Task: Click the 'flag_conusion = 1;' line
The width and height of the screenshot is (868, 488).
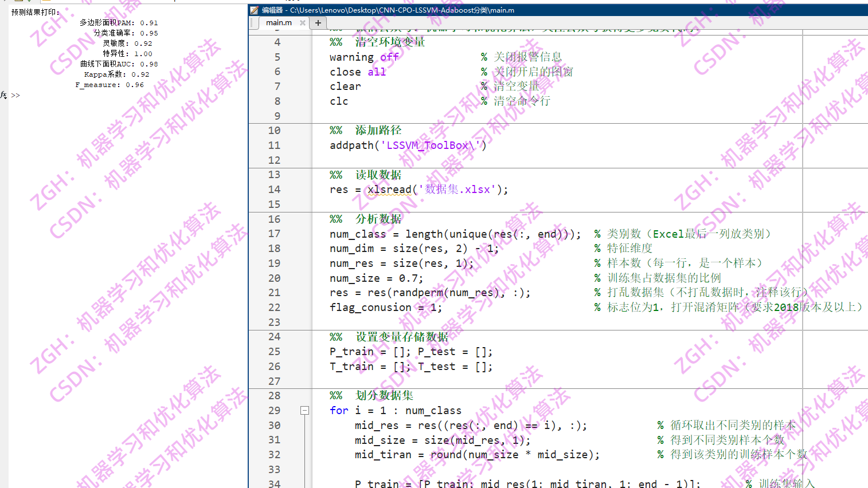Action: click(386, 308)
